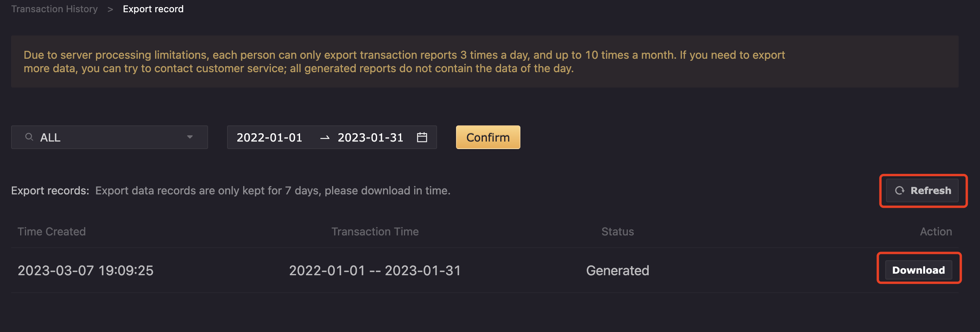Image resolution: width=980 pixels, height=332 pixels.
Task: Click the Transaction Time column header
Action: 375,231
